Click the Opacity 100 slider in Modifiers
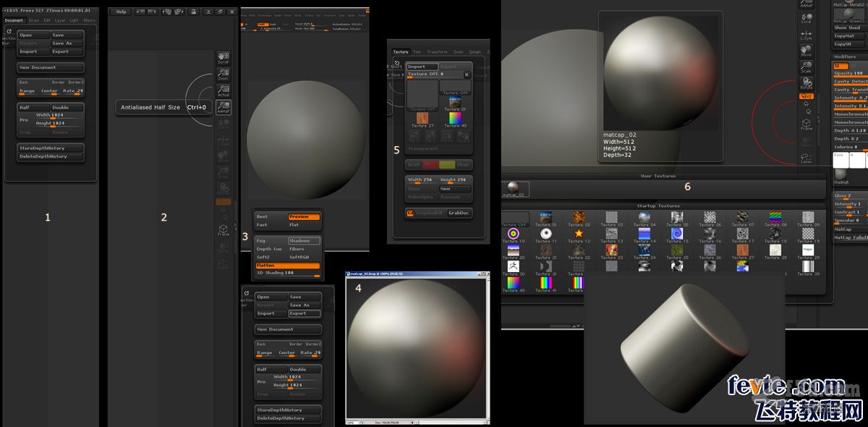 (850, 73)
